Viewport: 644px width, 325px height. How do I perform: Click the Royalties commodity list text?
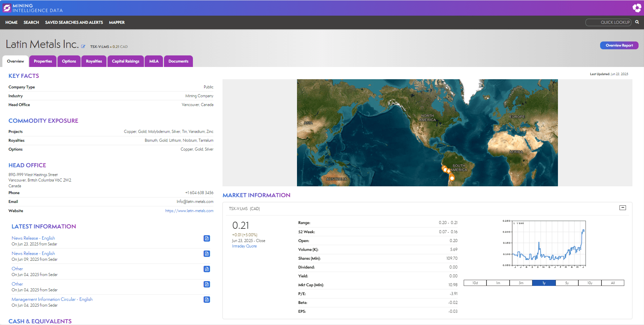(x=179, y=140)
